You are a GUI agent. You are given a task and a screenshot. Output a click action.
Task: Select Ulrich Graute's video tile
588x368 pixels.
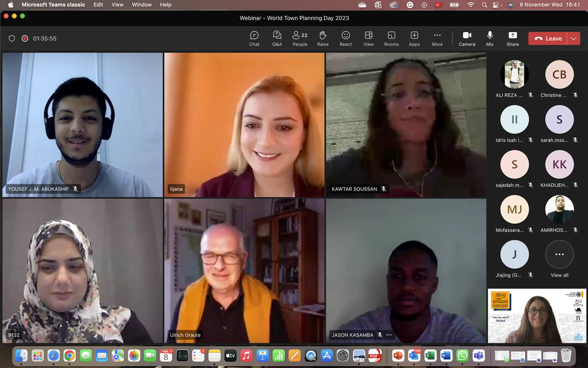[244, 270]
